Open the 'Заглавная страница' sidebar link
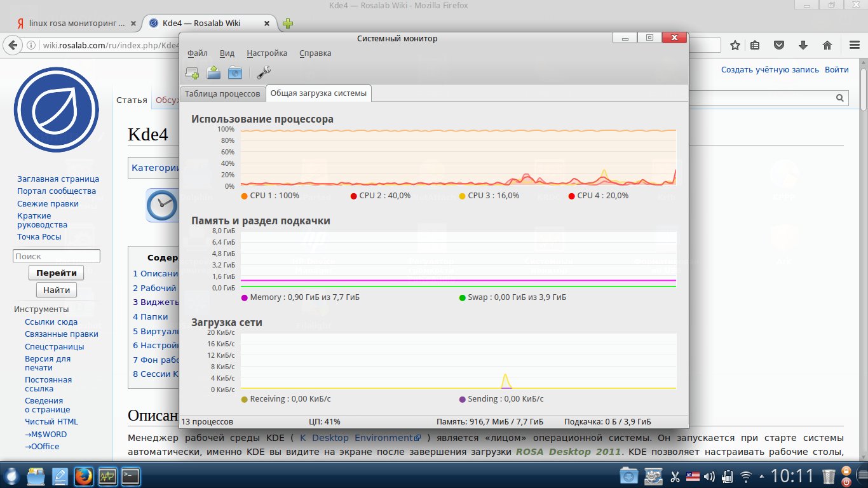 tap(58, 179)
